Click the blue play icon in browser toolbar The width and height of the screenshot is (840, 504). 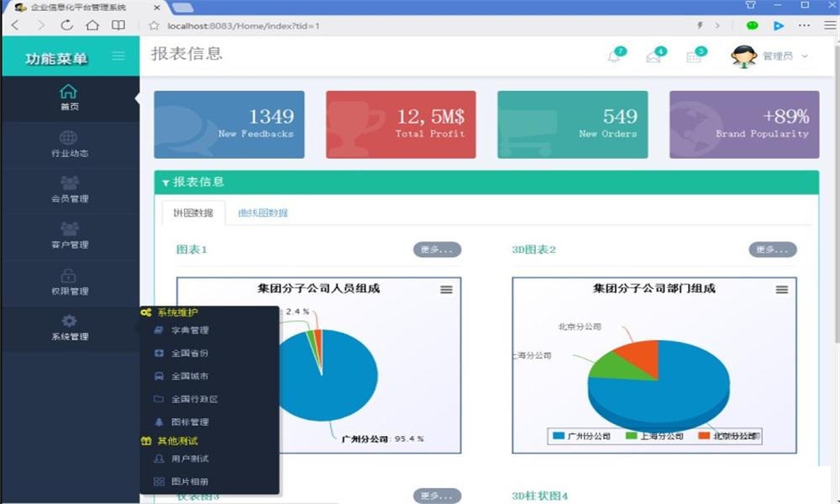779,25
